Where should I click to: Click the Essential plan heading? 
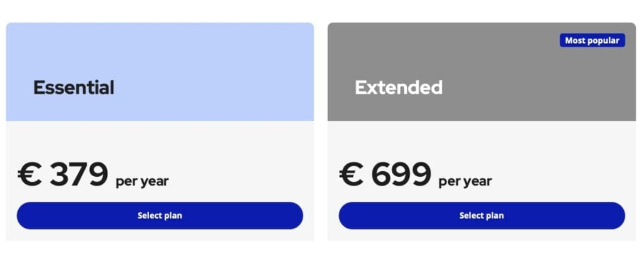click(x=74, y=87)
